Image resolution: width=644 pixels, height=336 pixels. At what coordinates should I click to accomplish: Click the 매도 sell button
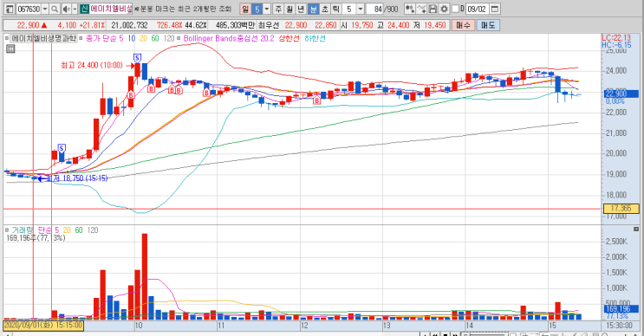(488, 25)
